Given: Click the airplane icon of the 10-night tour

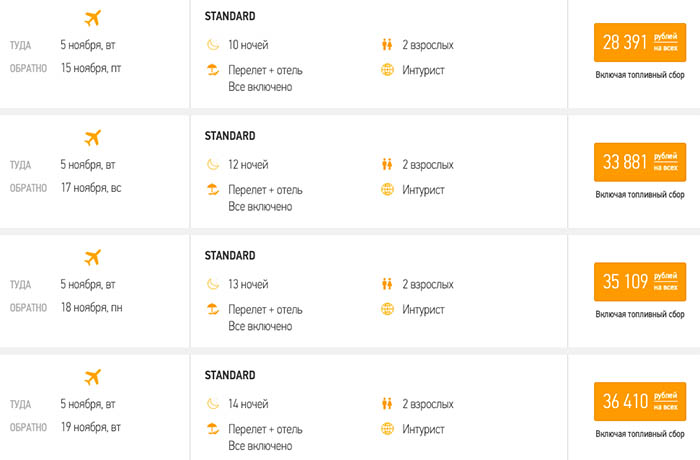Looking at the screenshot, I should point(92,18).
